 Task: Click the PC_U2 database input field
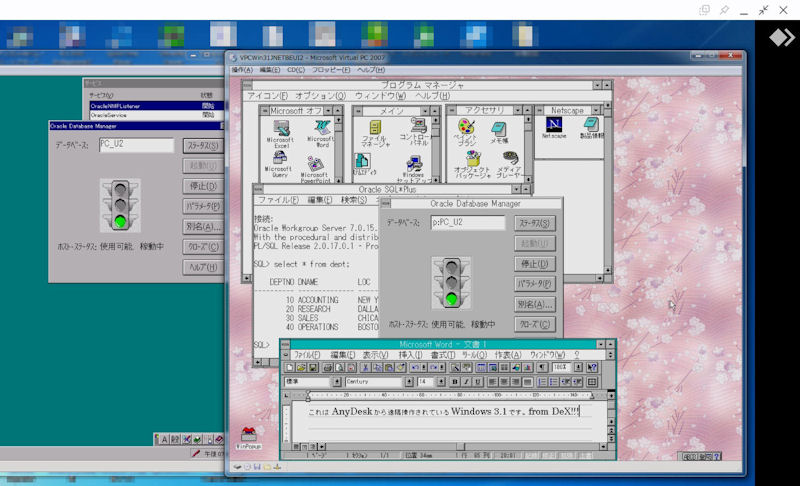[136, 145]
